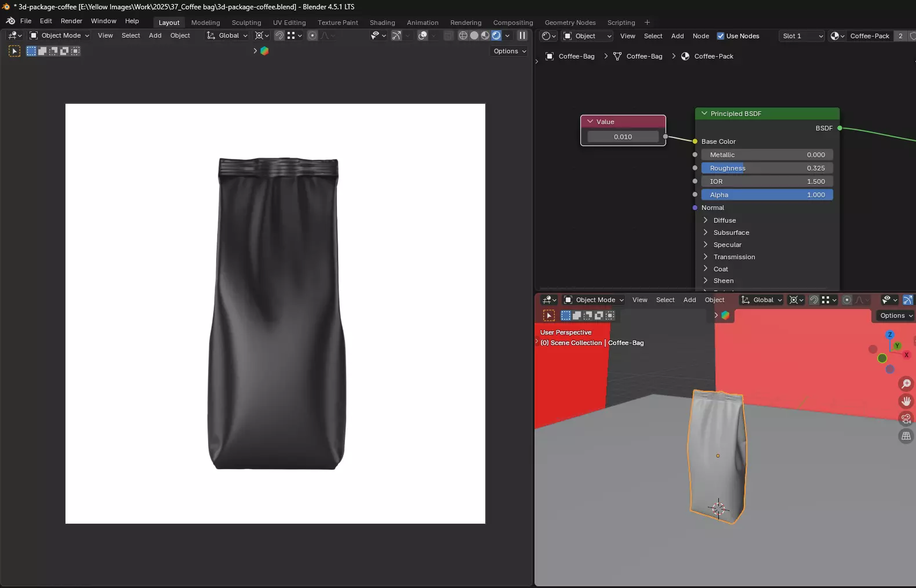916x588 pixels.
Task: Adjust the Alpha slider on Principled BSDF
Action: 767,195
